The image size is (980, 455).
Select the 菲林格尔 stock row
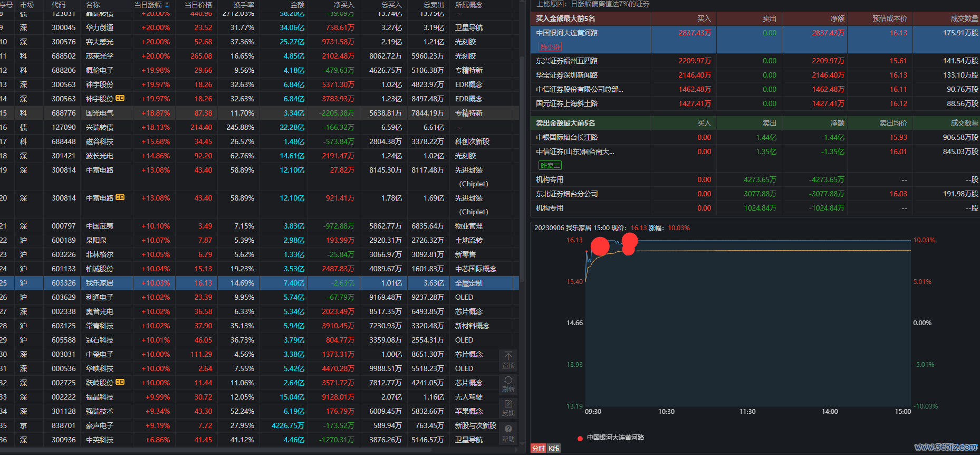(x=260, y=254)
